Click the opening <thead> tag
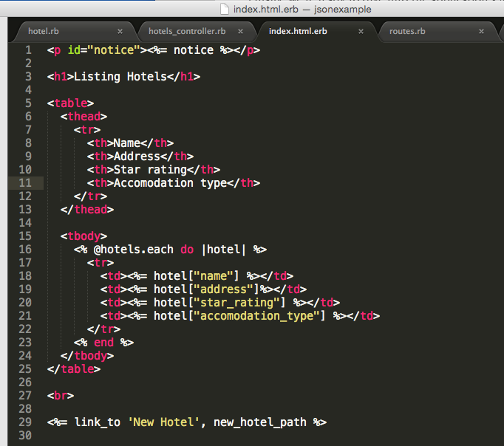Screen dimensions: 504x446 point(84,117)
